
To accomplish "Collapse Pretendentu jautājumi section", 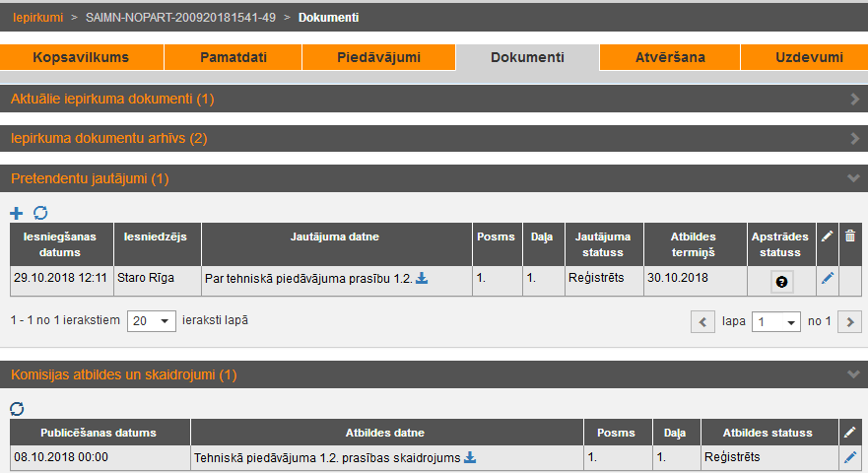I will tap(854, 178).
